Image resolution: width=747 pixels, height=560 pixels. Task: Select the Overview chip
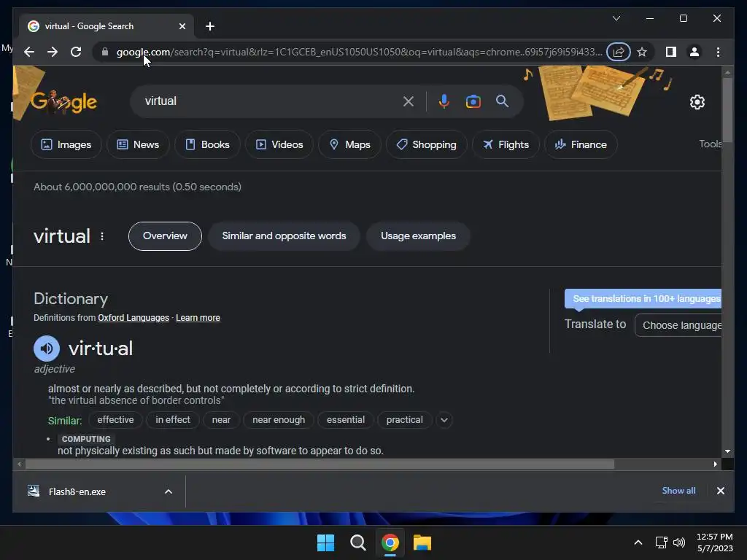click(165, 236)
